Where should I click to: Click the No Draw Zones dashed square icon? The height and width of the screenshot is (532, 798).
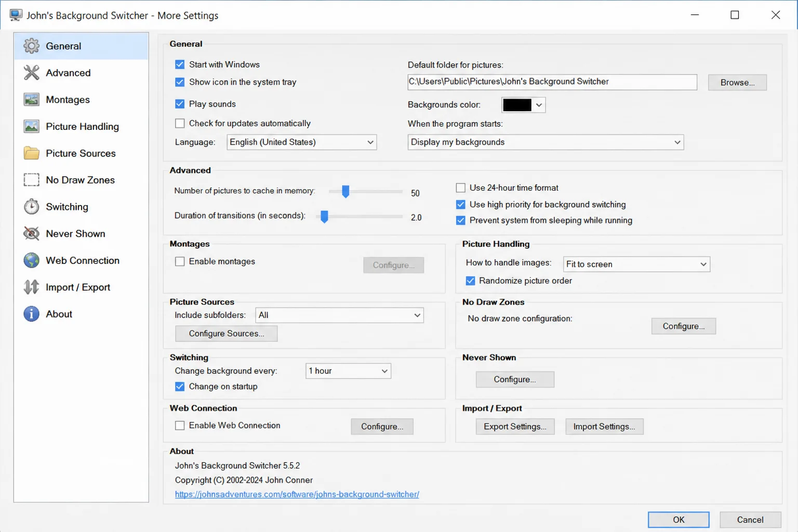click(x=31, y=180)
